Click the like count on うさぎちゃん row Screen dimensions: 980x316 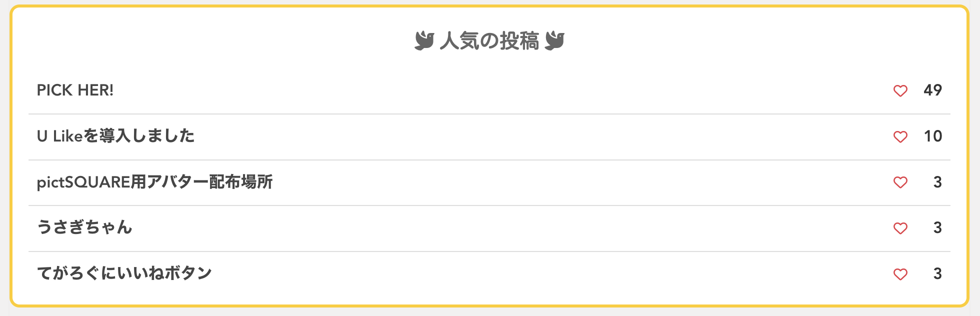tap(937, 228)
